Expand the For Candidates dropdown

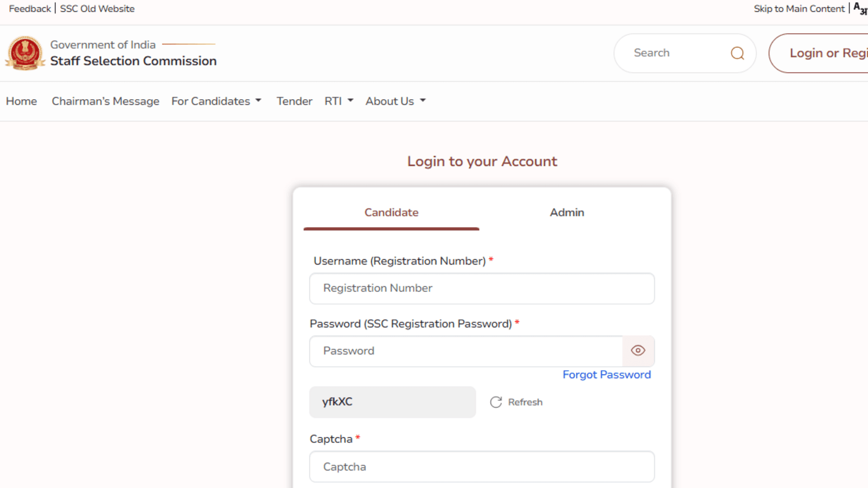click(x=216, y=101)
